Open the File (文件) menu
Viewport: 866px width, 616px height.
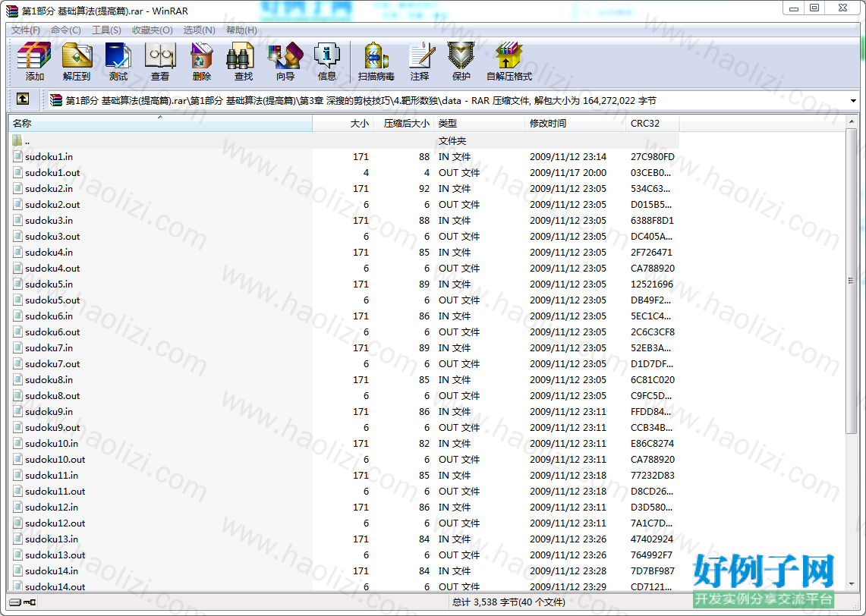point(26,30)
